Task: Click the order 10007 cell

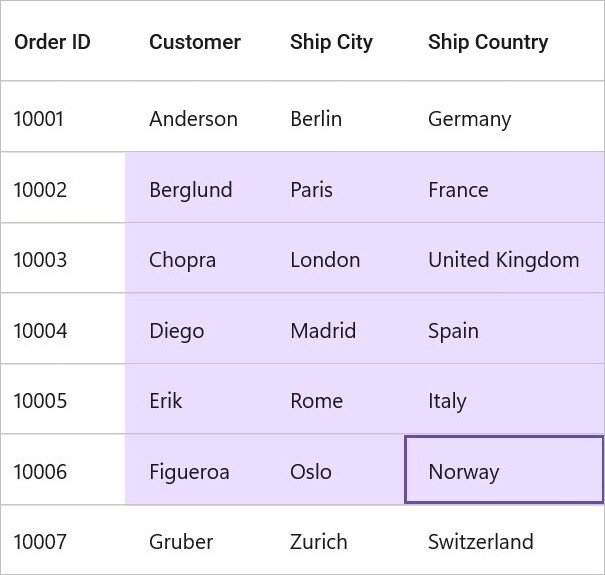Action: point(63,540)
